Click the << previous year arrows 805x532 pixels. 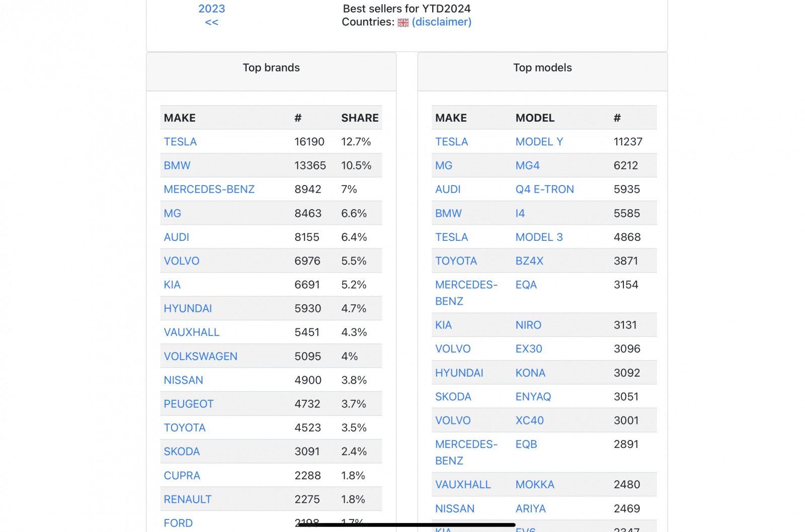pos(212,22)
